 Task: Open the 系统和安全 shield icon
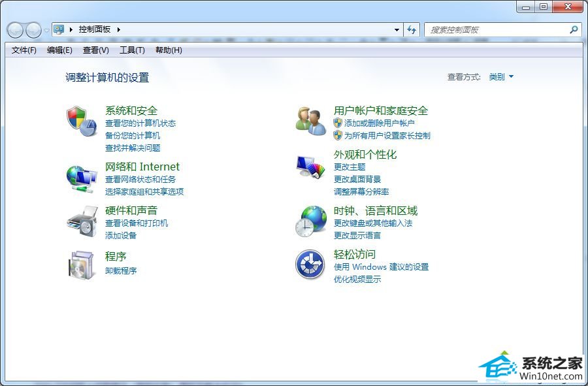pos(82,121)
